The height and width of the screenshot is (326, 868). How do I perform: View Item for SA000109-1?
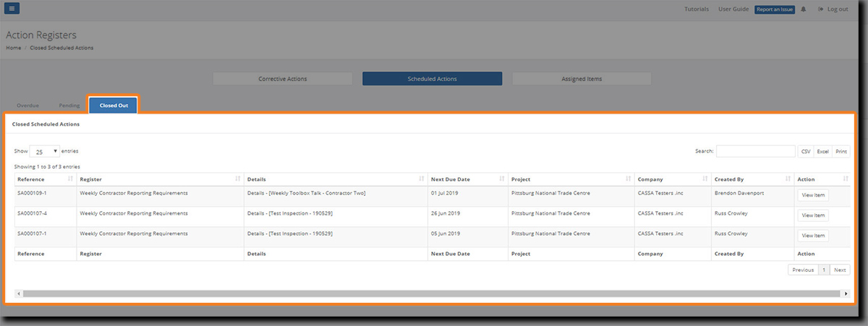coord(813,195)
